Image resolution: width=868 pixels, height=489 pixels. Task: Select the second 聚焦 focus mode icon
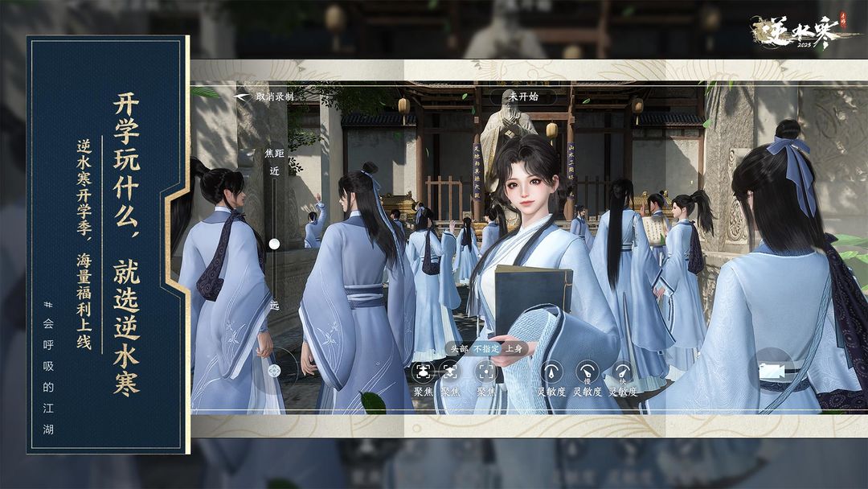pos(449,372)
